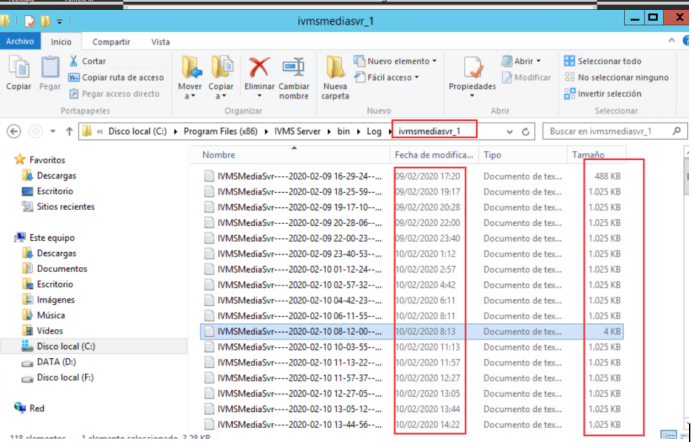Select the file IVMSMediaSvr----2020-02-09 16-29-24

[x=412, y=176]
